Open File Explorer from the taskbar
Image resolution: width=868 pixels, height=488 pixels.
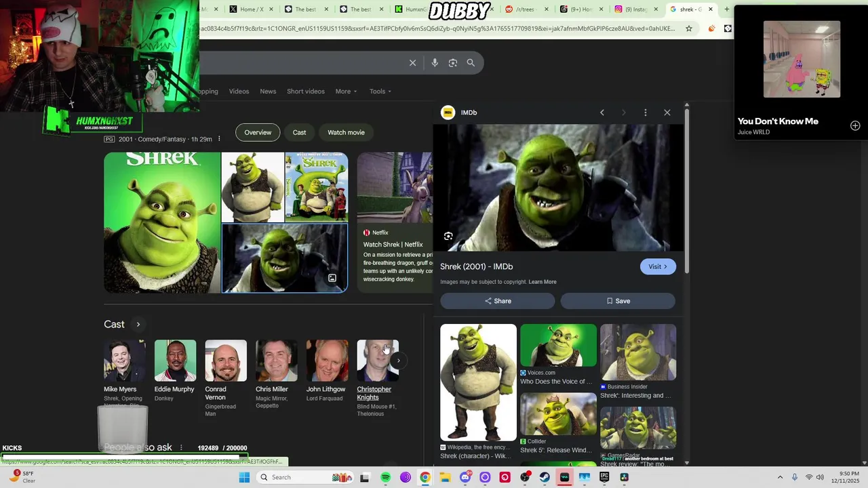tap(445, 477)
